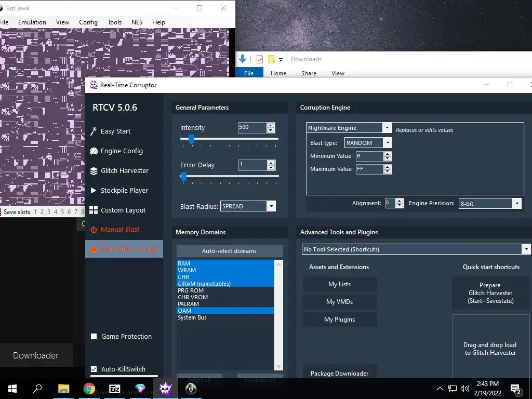The image size is (532, 399).
Task: Open BizHawk NES menu
Action: point(137,22)
